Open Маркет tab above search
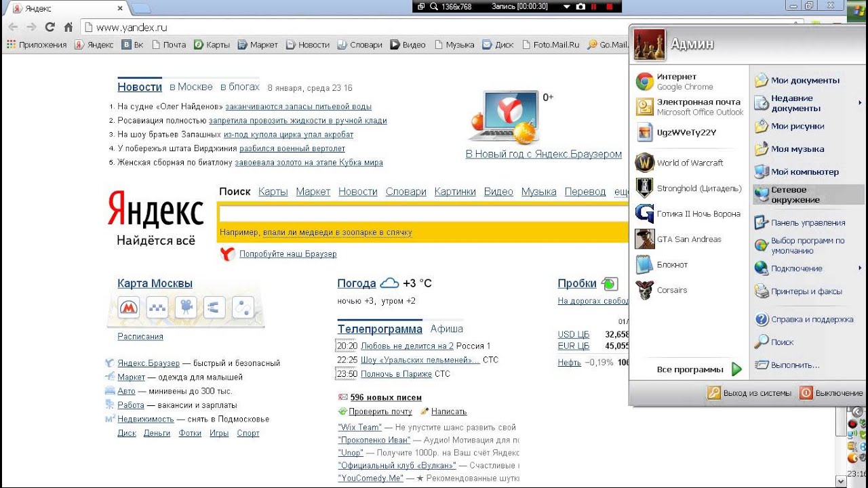 click(313, 192)
